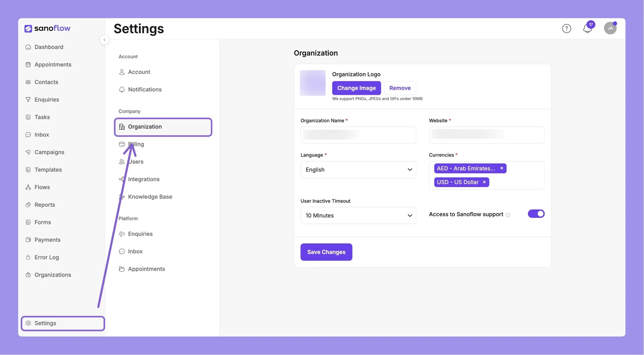Open the notifications bell with badge 17

point(588,28)
